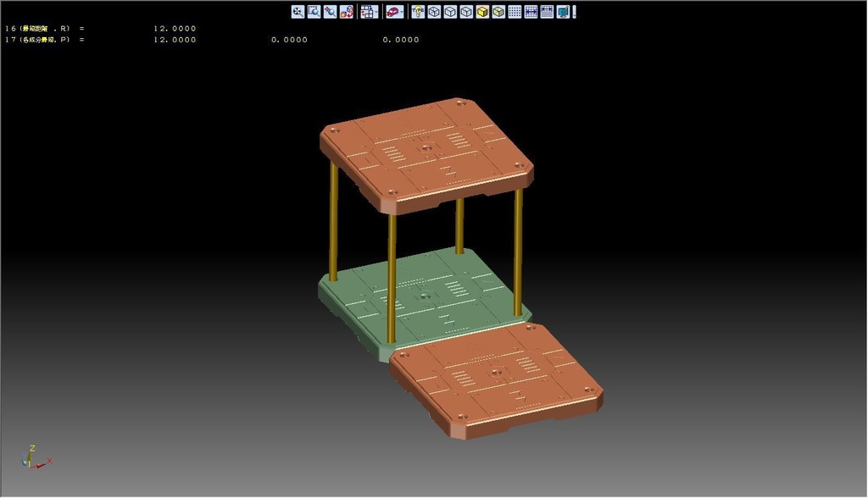This screenshot has height=498, width=868.
Task: Click the grid with blue dimension arrow icon
Action: pyautogui.click(x=531, y=12)
